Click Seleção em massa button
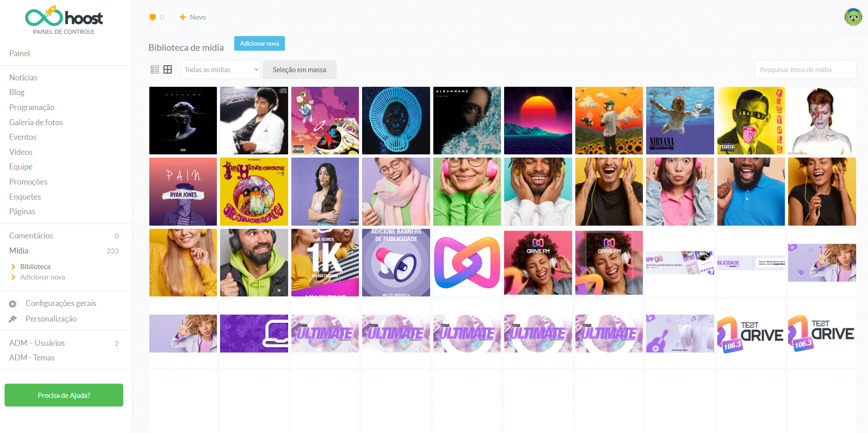Image resolution: width=868 pixels, height=433 pixels. [300, 69]
